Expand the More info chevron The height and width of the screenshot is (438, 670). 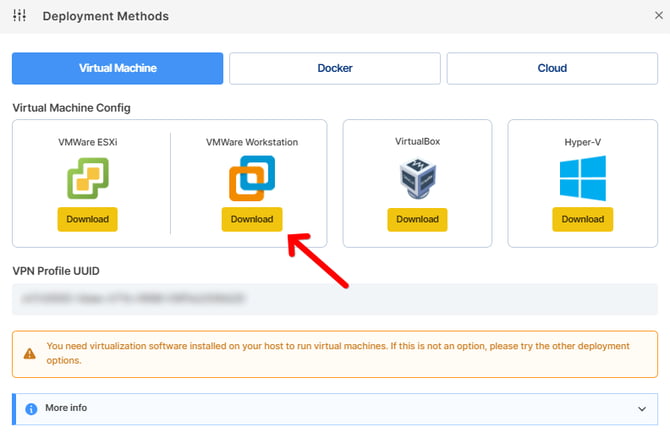pos(642,409)
